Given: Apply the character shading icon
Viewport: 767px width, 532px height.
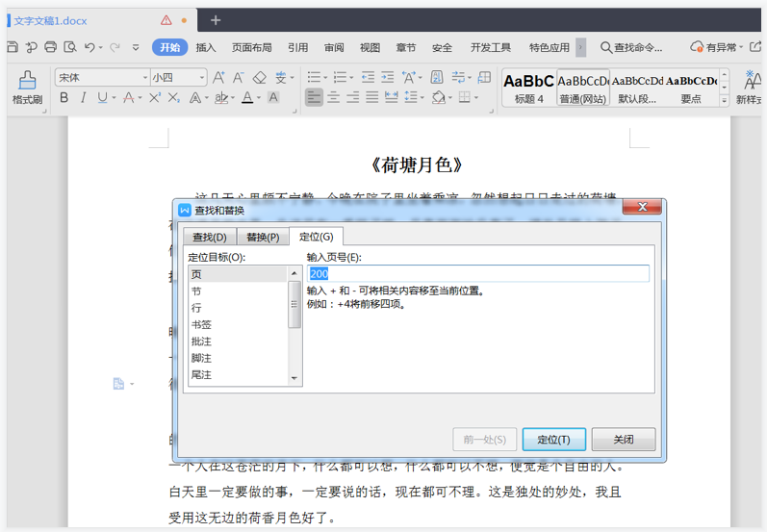Looking at the screenshot, I should point(273,98).
